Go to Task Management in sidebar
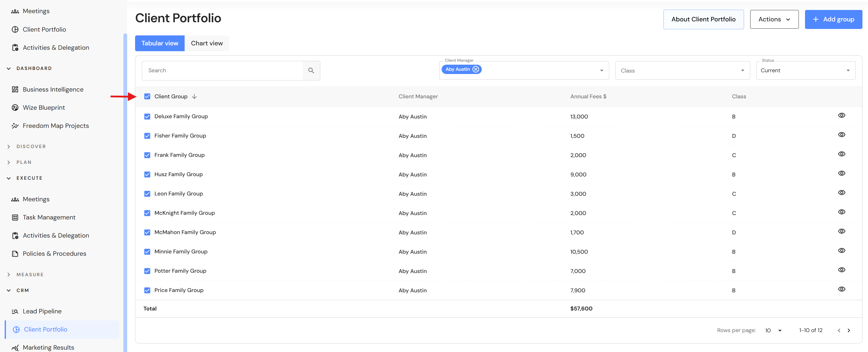868x352 pixels. tap(49, 217)
